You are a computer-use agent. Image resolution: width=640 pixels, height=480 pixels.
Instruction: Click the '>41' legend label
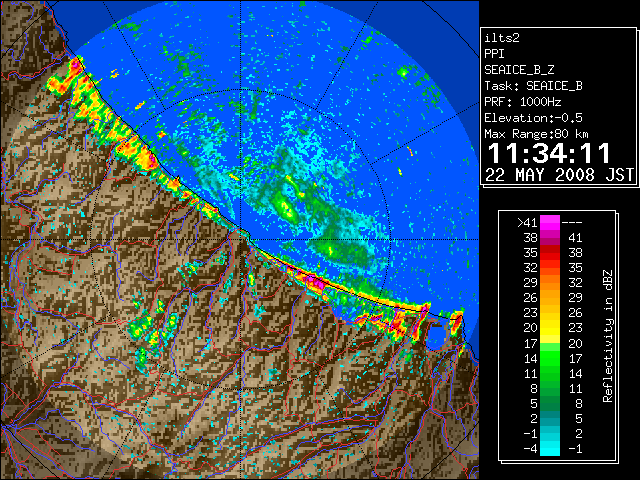[x=527, y=223]
